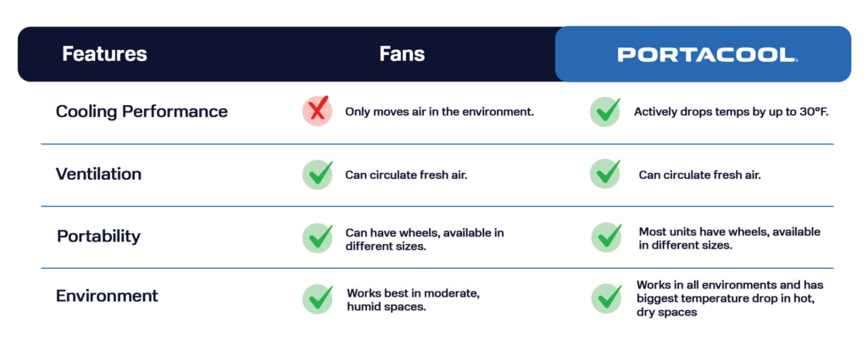This screenshot has width=868, height=345.
Task: Click the Portability row label
Action: coord(99,236)
